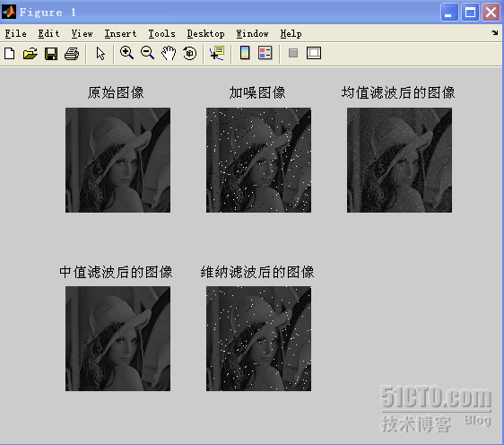Maximize the Figure 1 window
Screen dimensions: 504x445
(x=470, y=13)
